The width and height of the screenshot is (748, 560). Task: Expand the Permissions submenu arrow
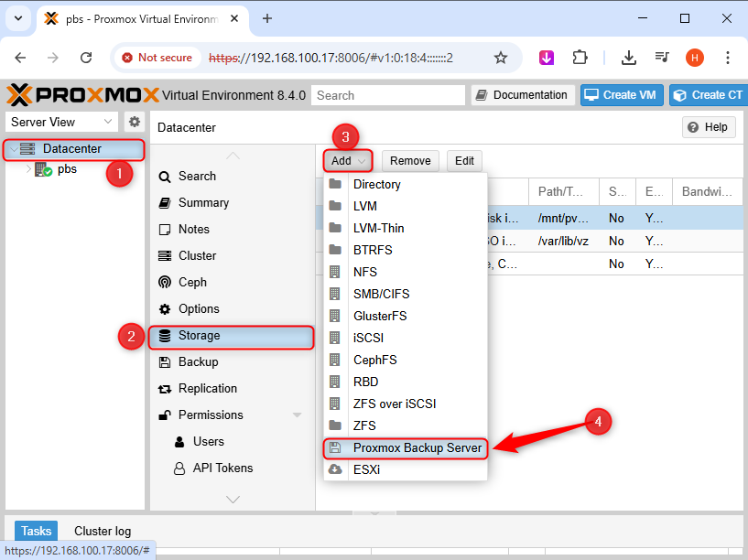point(298,415)
